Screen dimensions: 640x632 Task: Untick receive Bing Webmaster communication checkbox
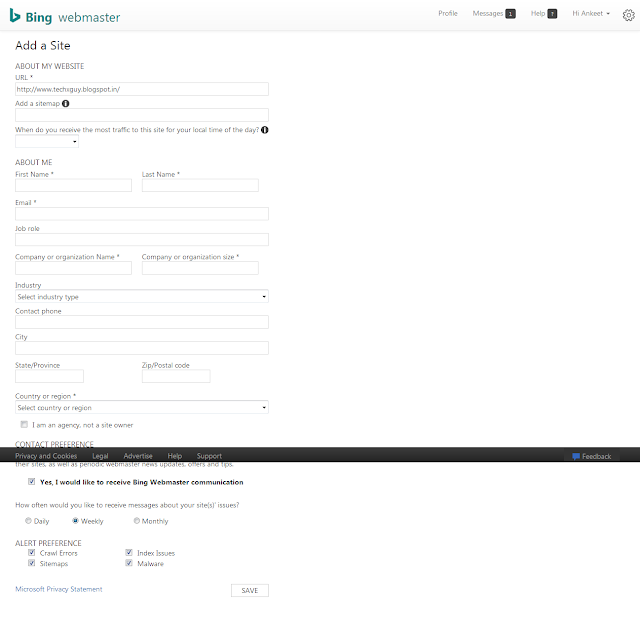click(31, 481)
